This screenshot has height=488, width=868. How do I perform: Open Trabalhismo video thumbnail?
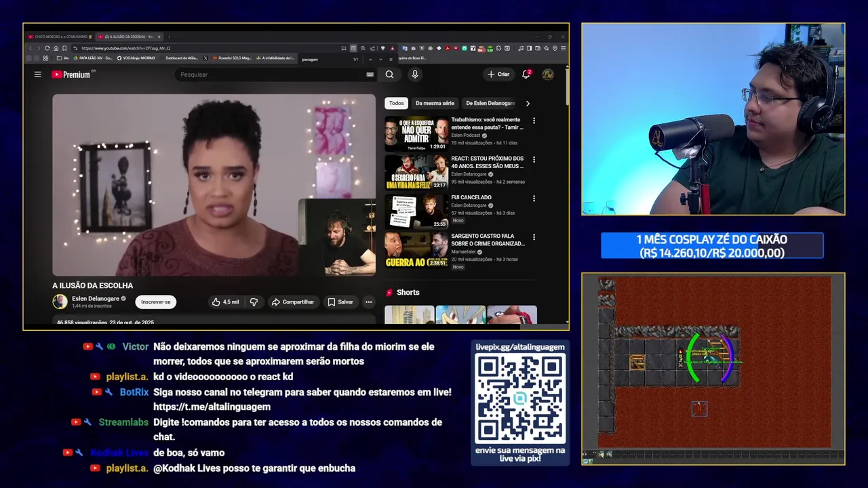[416, 134]
